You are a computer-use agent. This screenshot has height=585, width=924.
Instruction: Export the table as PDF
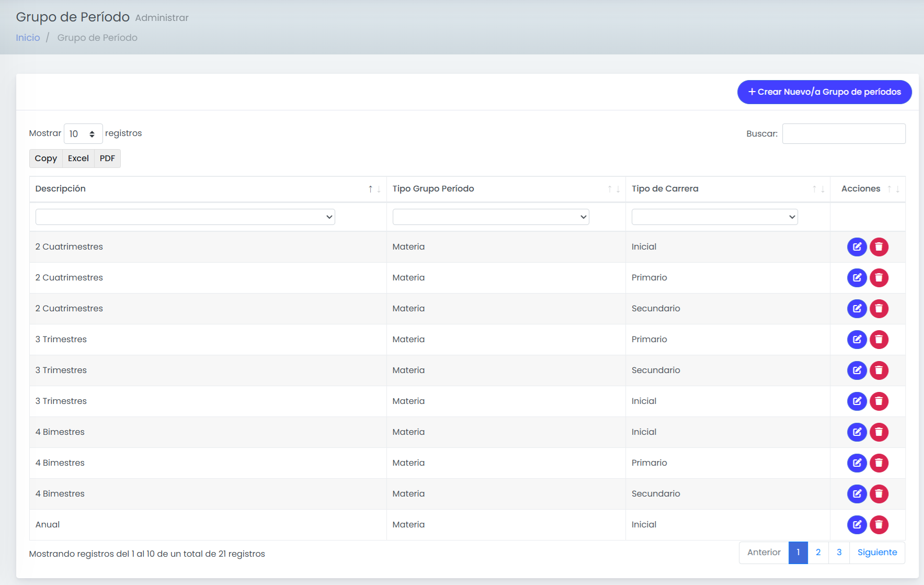tap(107, 159)
